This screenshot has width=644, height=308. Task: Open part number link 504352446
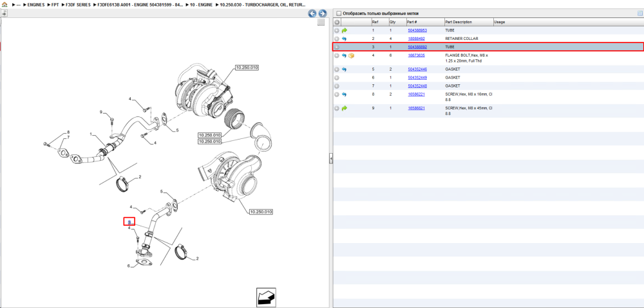click(417, 69)
